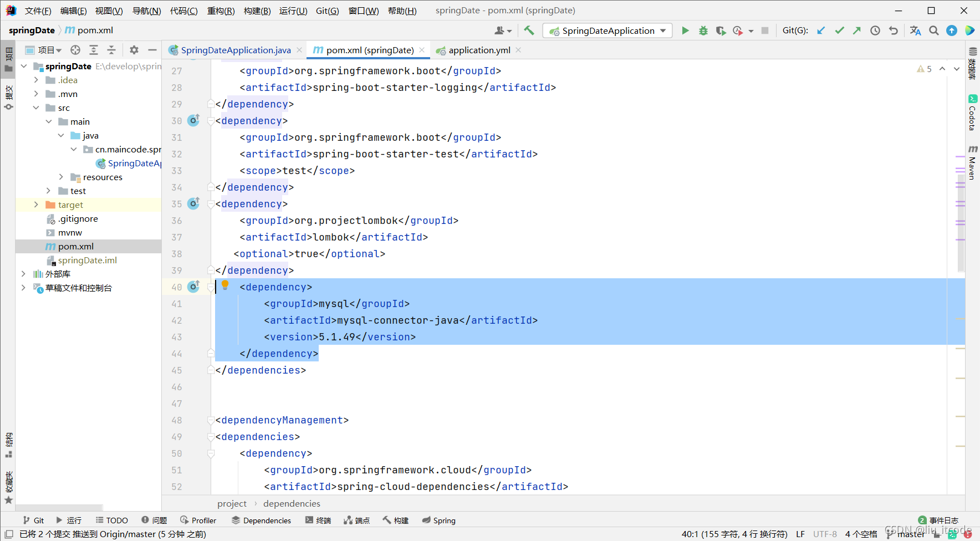Open Search Everywhere magnifier icon
The height and width of the screenshot is (541, 980).
[x=934, y=30]
